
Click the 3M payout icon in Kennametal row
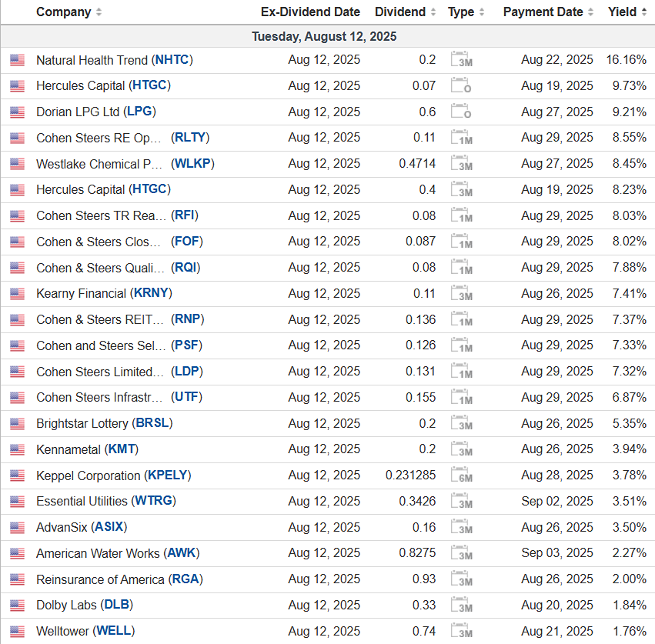click(x=461, y=449)
